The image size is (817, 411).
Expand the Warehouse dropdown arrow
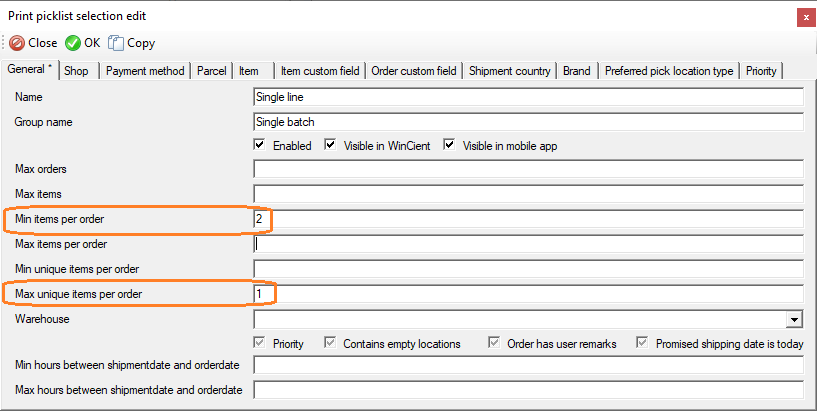tap(794, 319)
